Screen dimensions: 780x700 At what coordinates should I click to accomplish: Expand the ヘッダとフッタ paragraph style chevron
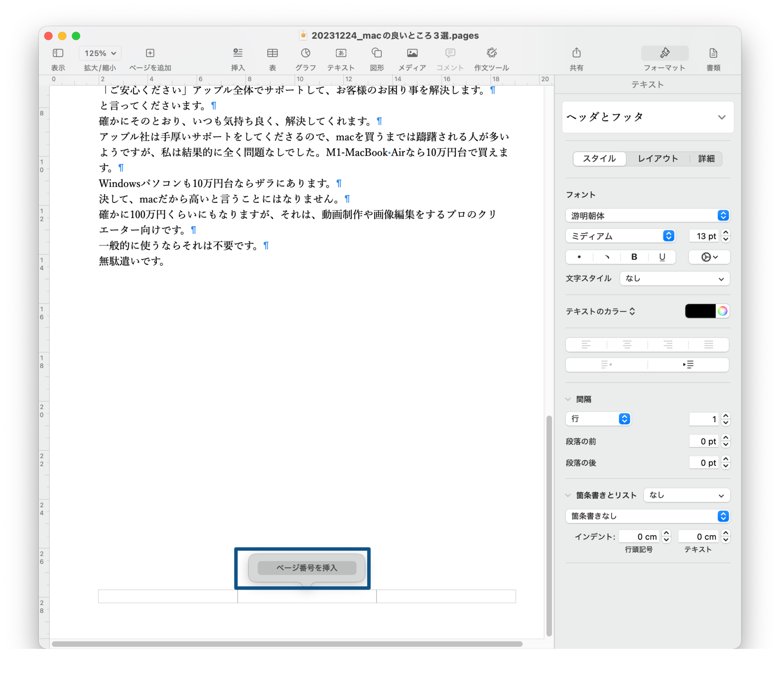(721, 117)
